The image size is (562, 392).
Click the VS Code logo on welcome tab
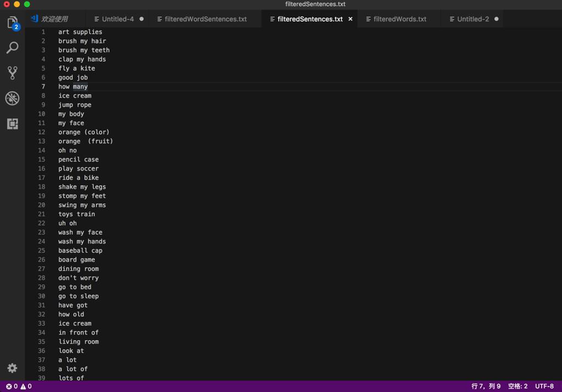pos(35,19)
